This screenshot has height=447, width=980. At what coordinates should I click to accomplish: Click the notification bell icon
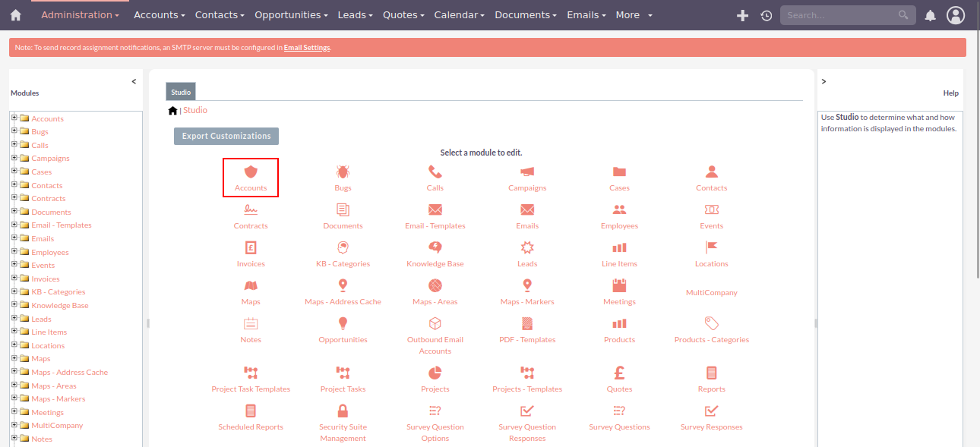pos(930,14)
